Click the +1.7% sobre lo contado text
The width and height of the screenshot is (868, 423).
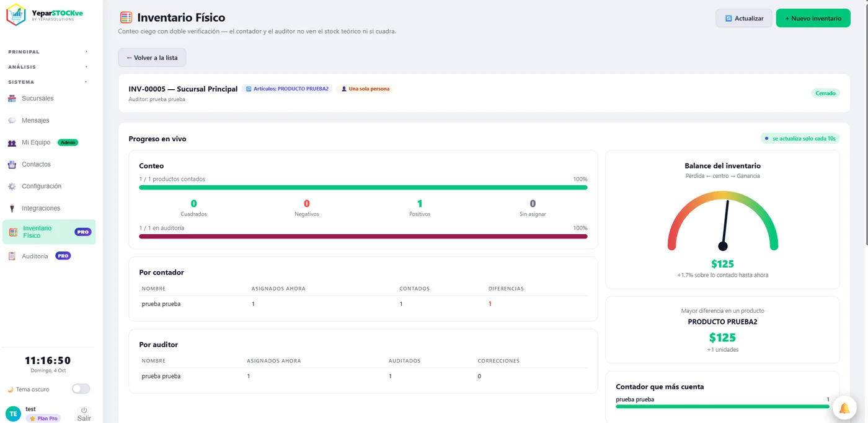pos(722,275)
